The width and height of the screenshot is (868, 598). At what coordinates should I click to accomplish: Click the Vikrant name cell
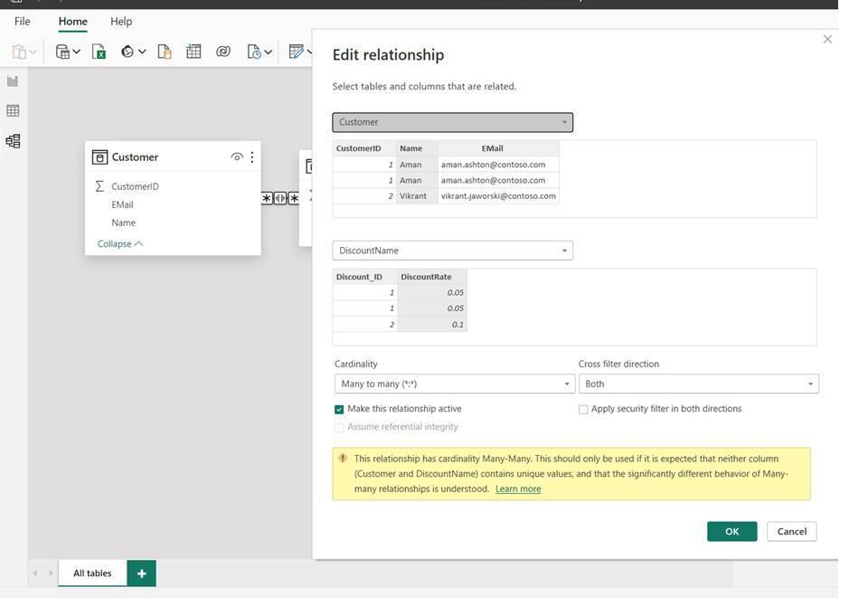click(x=418, y=196)
